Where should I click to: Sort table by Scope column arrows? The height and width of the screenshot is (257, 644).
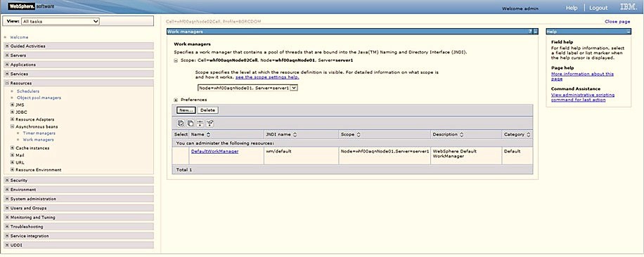coord(358,134)
